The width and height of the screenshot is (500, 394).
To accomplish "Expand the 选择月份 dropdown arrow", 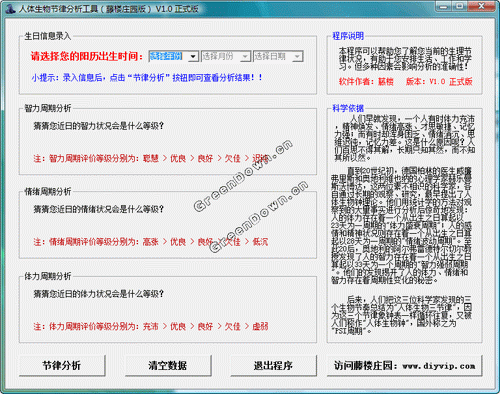I will tap(245, 56).
